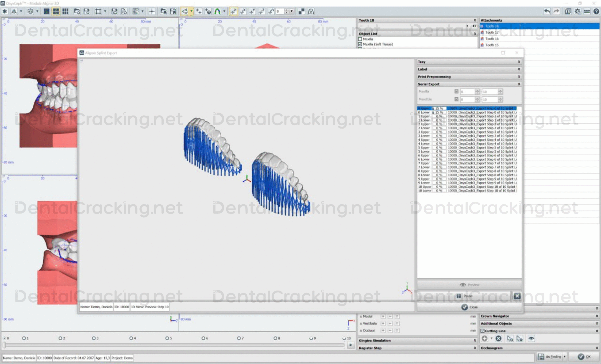Click the undo arrow icon
This screenshot has width=601, height=364.
[x=547, y=11]
